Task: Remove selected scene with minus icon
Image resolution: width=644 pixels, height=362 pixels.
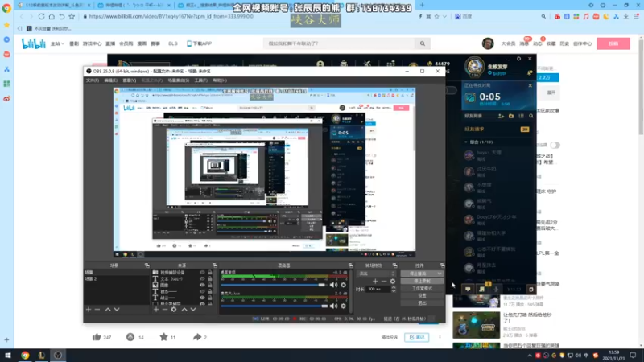Action: pos(97,309)
